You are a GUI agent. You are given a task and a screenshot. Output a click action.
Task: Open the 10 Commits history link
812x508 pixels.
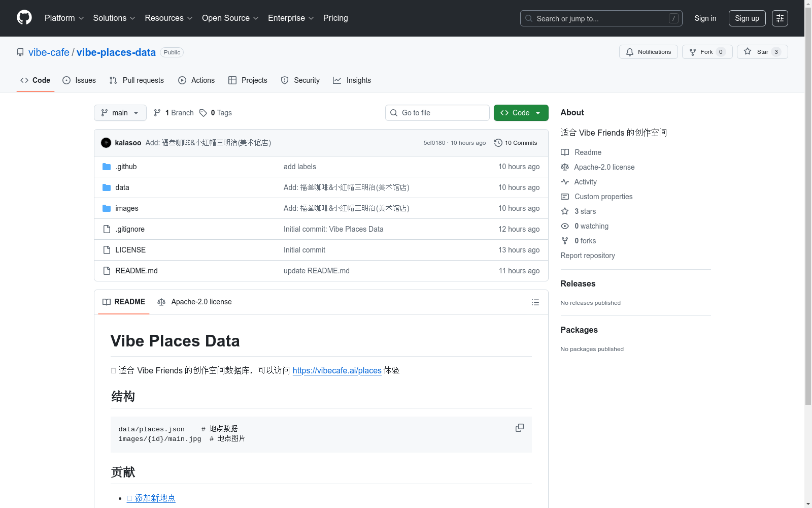tap(516, 143)
